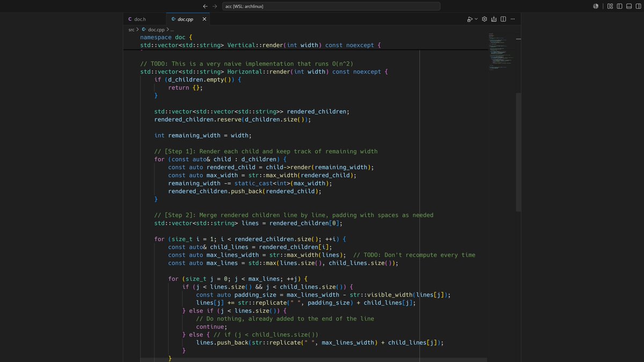Open the More Actions ellipsis menu
This screenshot has width=644, height=362.
click(x=513, y=19)
